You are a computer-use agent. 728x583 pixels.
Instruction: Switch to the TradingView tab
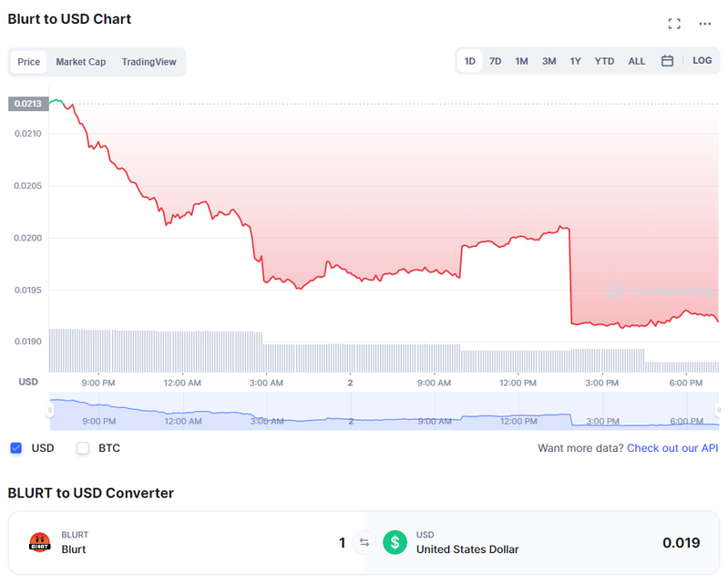149,62
